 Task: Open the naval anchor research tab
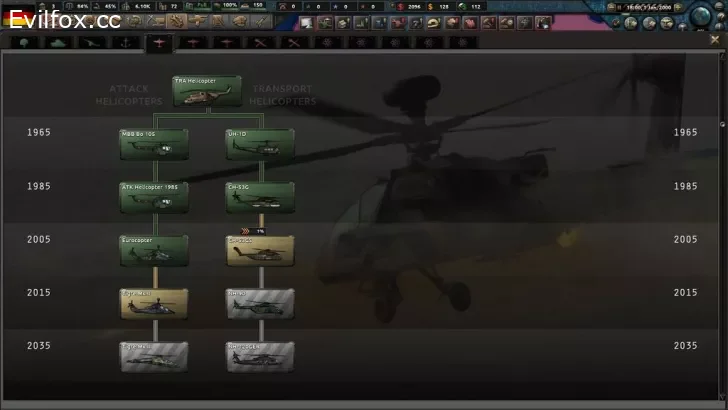(x=124, y=43)
